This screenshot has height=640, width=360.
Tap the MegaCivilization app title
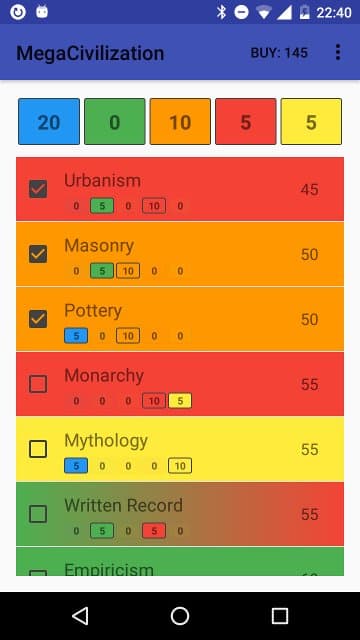[x=90, y=53]
